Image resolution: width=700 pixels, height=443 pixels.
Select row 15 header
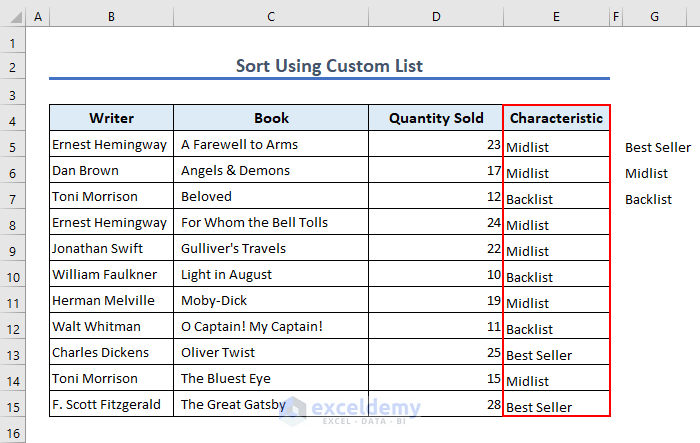click(x=12, y=405)
